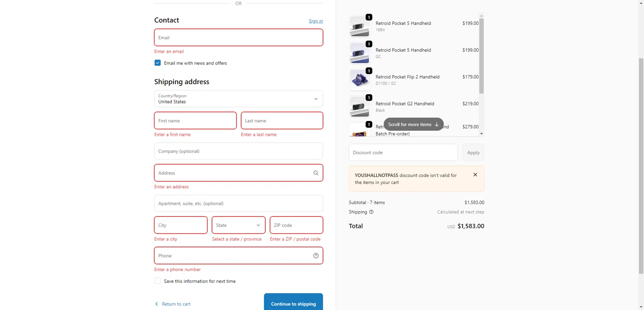644x310 pixels.
Task: Focus the Address field
Action: coord(238,173)
